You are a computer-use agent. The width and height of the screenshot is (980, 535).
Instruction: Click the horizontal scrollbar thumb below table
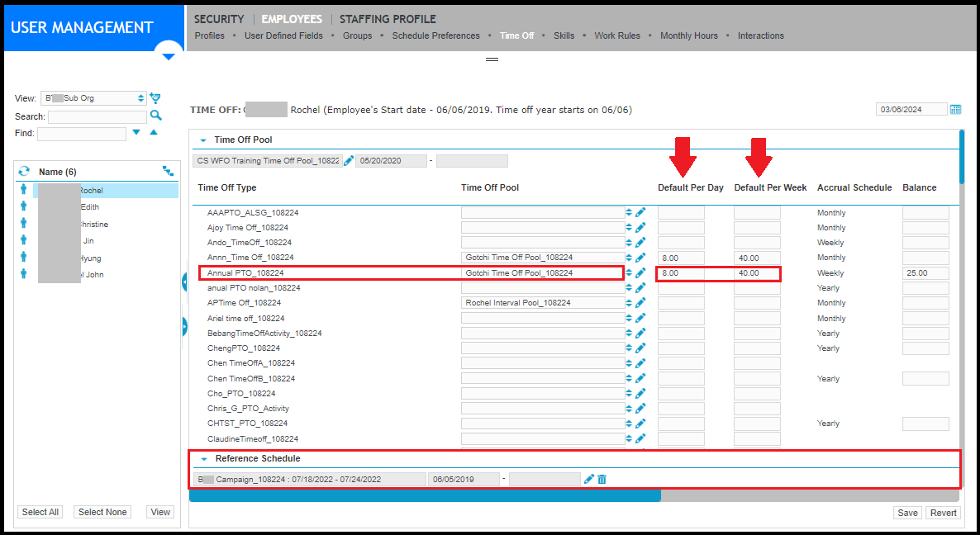click(x=425, y=495)
